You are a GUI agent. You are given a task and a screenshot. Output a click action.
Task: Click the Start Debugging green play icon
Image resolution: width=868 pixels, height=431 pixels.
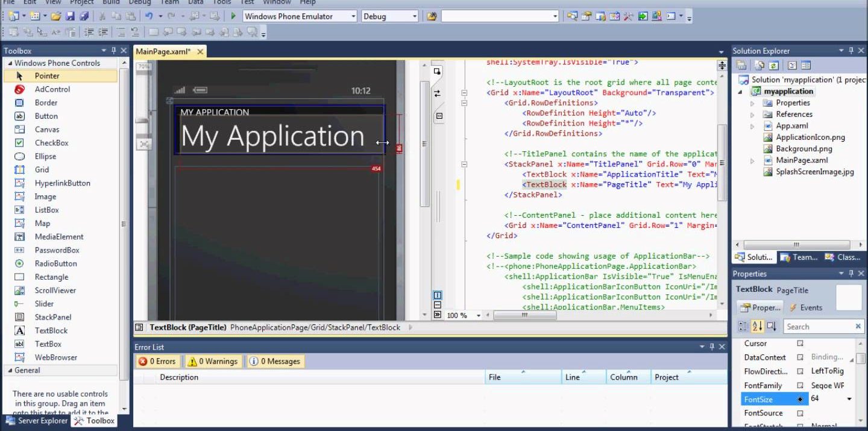[x=233, y=16]
